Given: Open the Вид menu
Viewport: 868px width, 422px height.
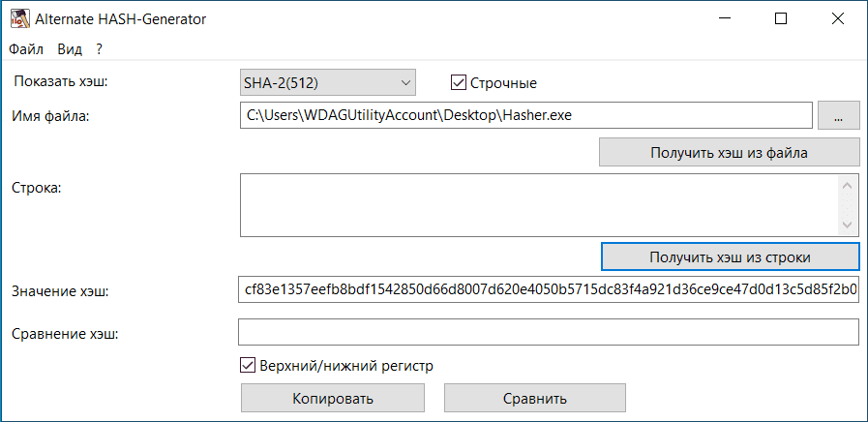Looking at the screenshot, I should pyautogui.click(x=70, y=48).
